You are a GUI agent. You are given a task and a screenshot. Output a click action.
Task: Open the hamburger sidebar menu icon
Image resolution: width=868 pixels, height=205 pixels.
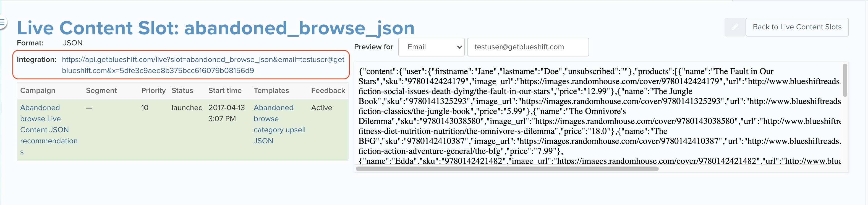pyautogui.click(x=2, y=23)
